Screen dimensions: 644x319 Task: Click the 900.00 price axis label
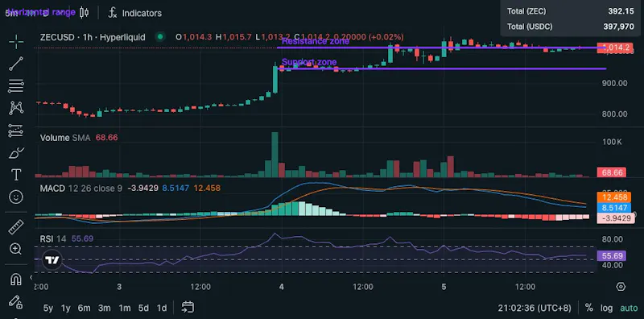pos(614,83)
